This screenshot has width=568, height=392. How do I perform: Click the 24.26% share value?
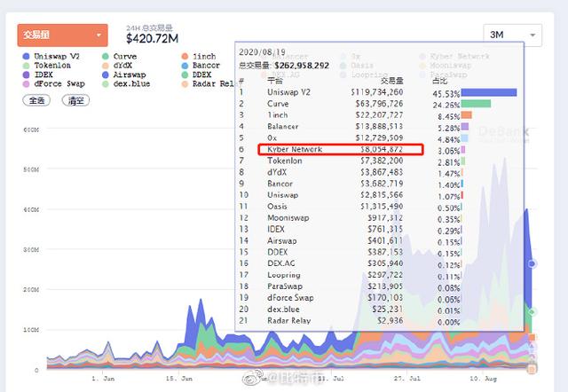446,106
